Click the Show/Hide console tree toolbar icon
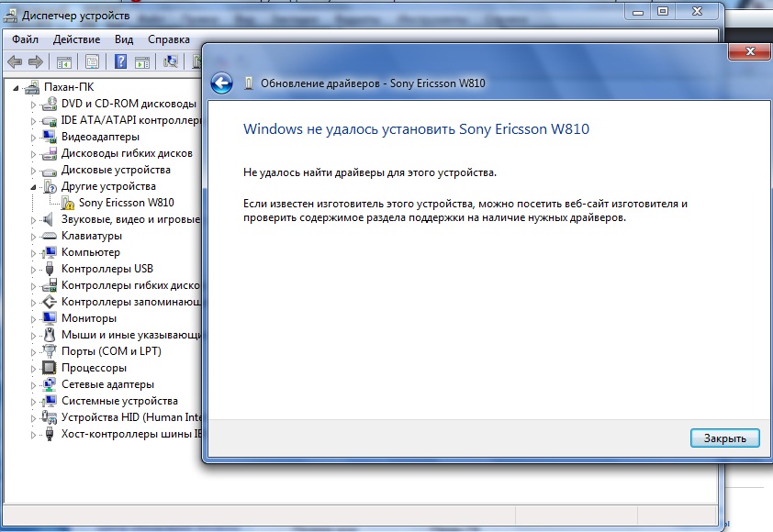This screenshot has width=773, height=532. 64,62
